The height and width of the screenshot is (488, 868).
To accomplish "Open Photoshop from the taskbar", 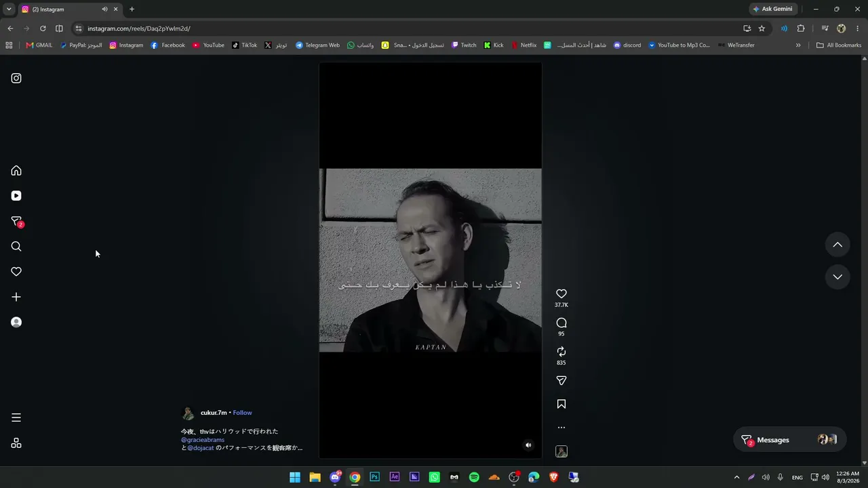I will point(374,477).
